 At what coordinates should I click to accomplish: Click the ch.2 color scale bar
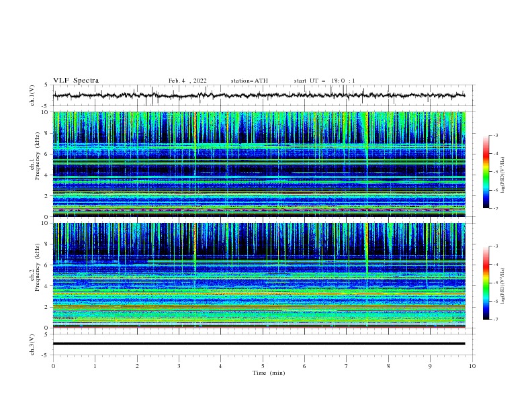point(486,283)
